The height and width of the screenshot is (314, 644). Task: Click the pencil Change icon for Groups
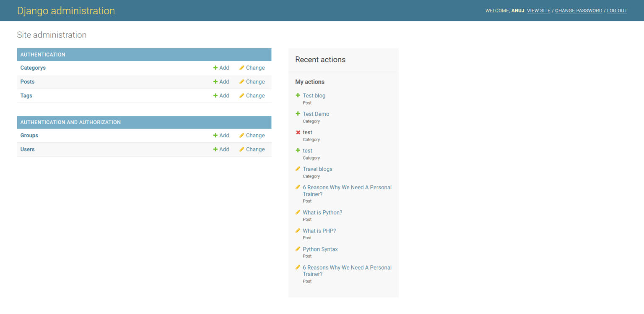242,135
